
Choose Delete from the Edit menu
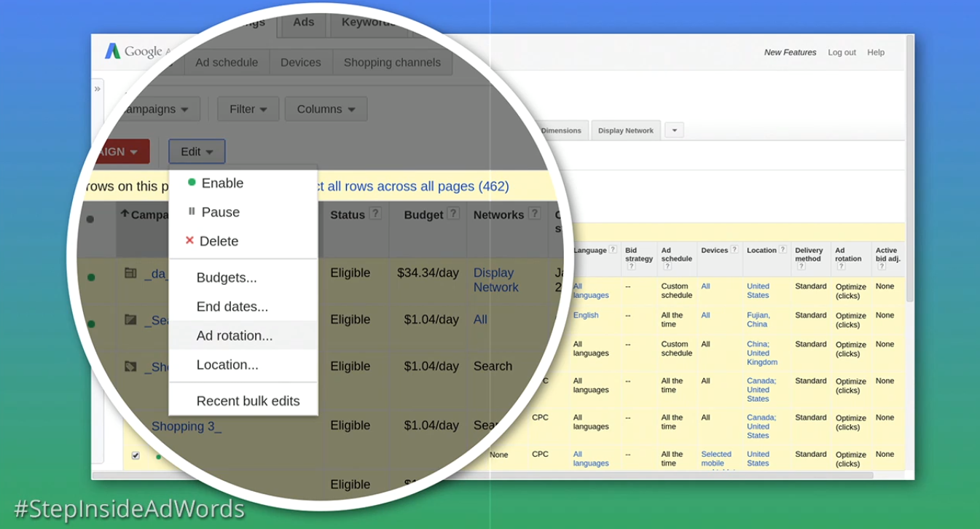pyautogui.click(x=243, y=241)
